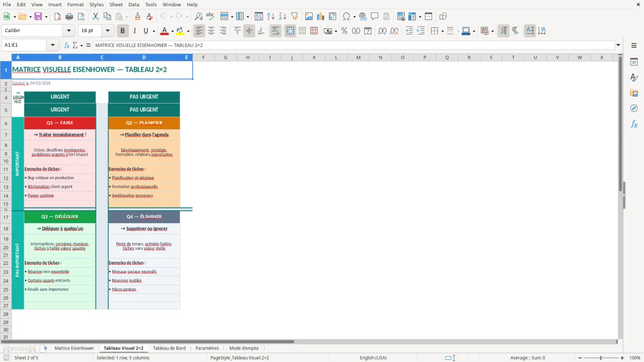Image resolution: width=644 pixels, height=362 pixels.
Task: Insert a hyperlink
Action: [363, 17]
